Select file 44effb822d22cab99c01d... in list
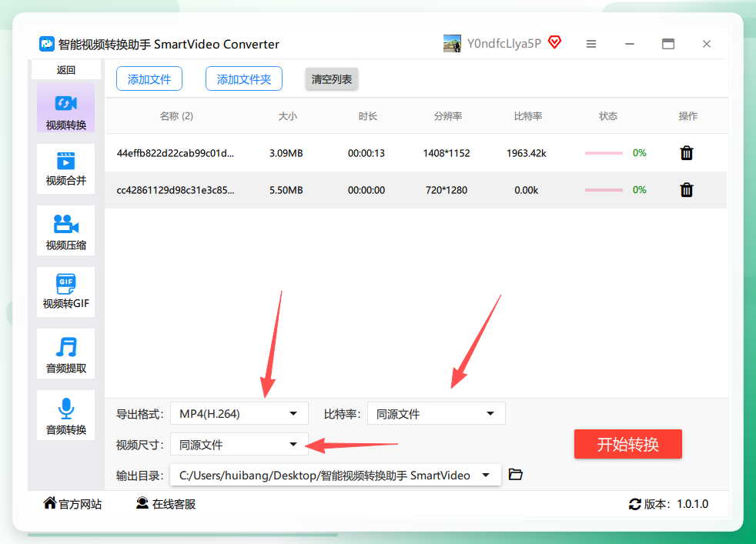 (175, 153)
